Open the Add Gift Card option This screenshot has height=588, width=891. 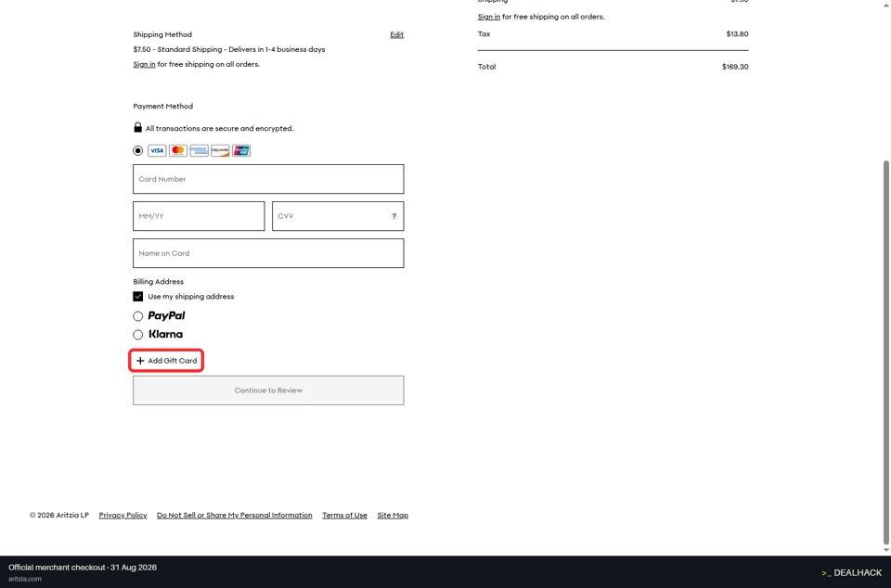tap(166, 361)
